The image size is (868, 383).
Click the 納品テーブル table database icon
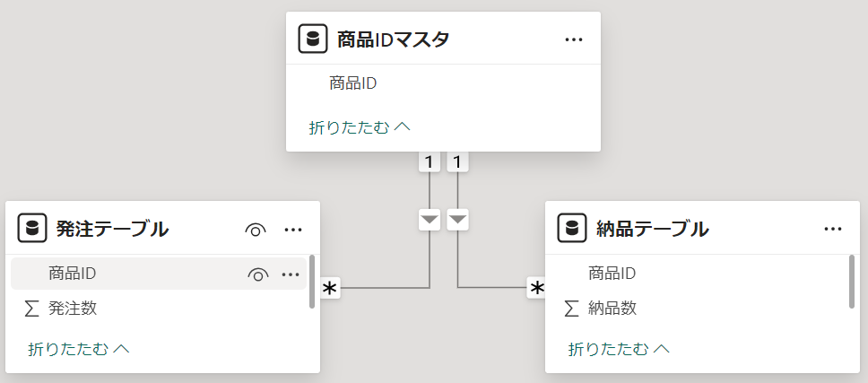572,229
